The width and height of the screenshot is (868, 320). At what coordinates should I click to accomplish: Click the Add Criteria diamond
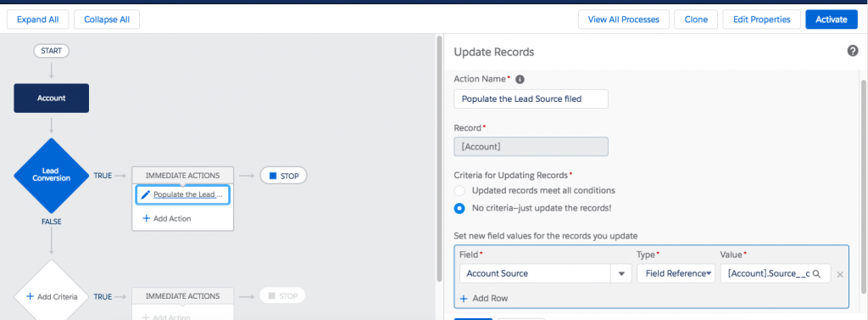coord(52,296)
